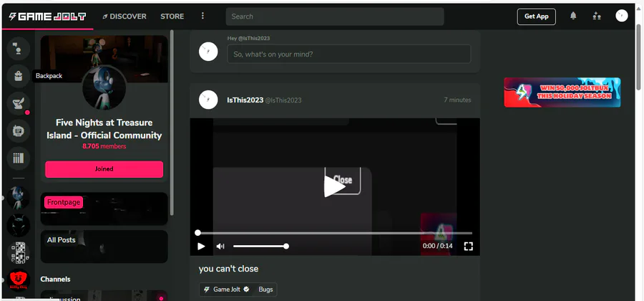Click the "So, what's on your mind?" box
Image resolution: width=644 pixels, height=301 pixels.
point(348,54)
